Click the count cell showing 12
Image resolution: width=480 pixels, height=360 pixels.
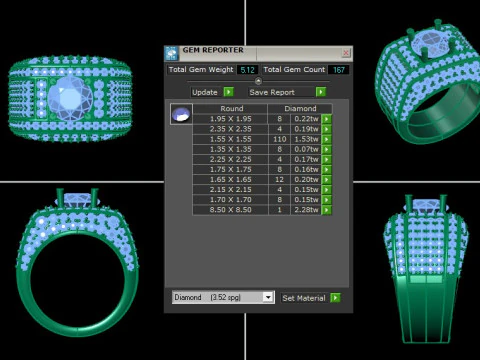coord(279,180)
